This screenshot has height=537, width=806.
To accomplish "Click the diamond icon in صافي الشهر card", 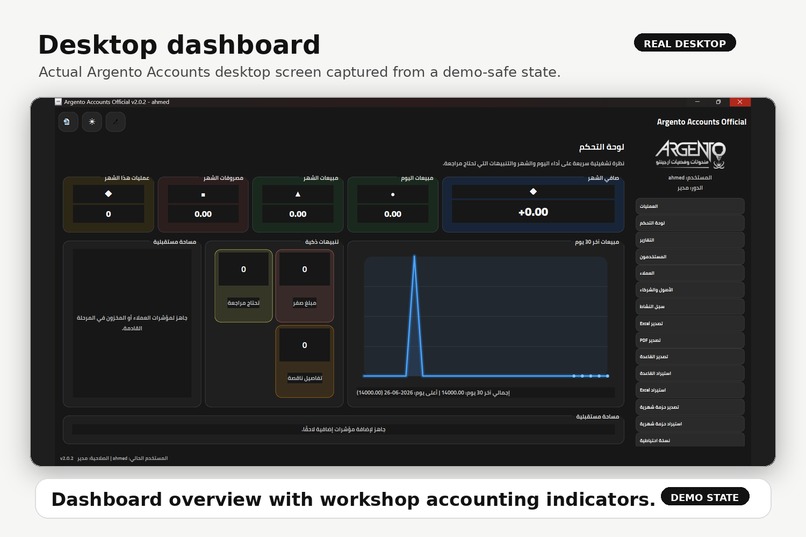I will point(533,191).
